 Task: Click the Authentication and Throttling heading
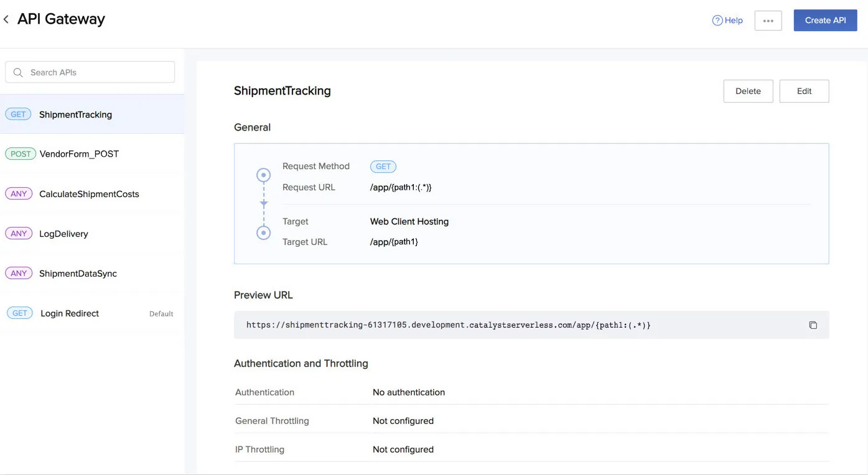coord(301,364)
